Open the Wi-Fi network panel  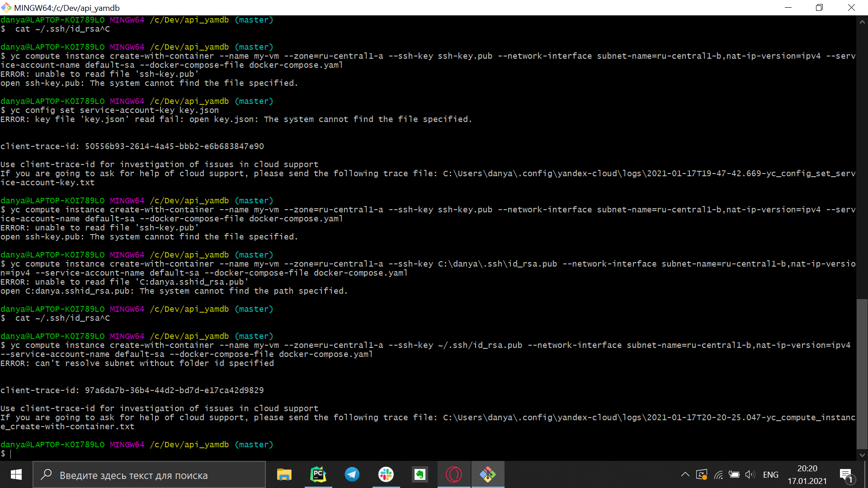[x=718, y=474]
